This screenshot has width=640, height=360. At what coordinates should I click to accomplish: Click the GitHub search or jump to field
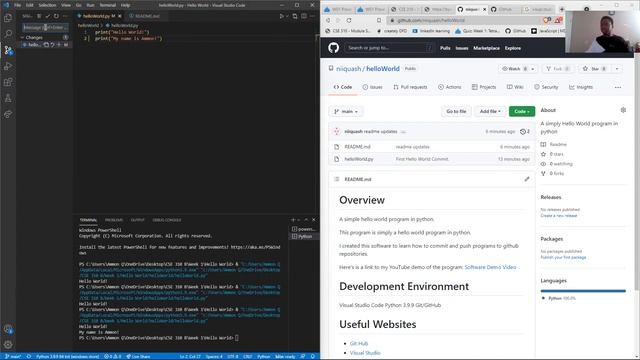point(389,48)
